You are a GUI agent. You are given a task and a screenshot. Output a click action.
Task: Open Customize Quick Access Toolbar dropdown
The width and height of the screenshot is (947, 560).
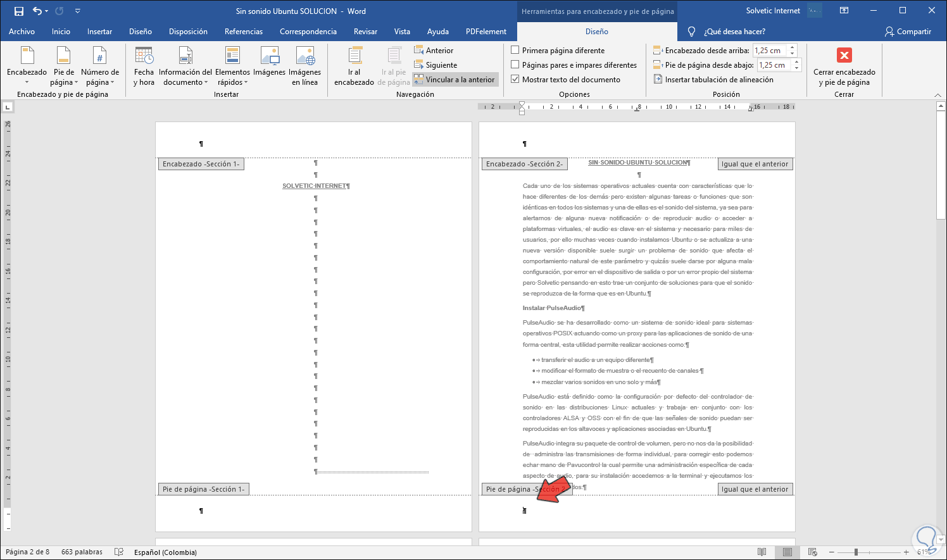click(x=78, y=11)
